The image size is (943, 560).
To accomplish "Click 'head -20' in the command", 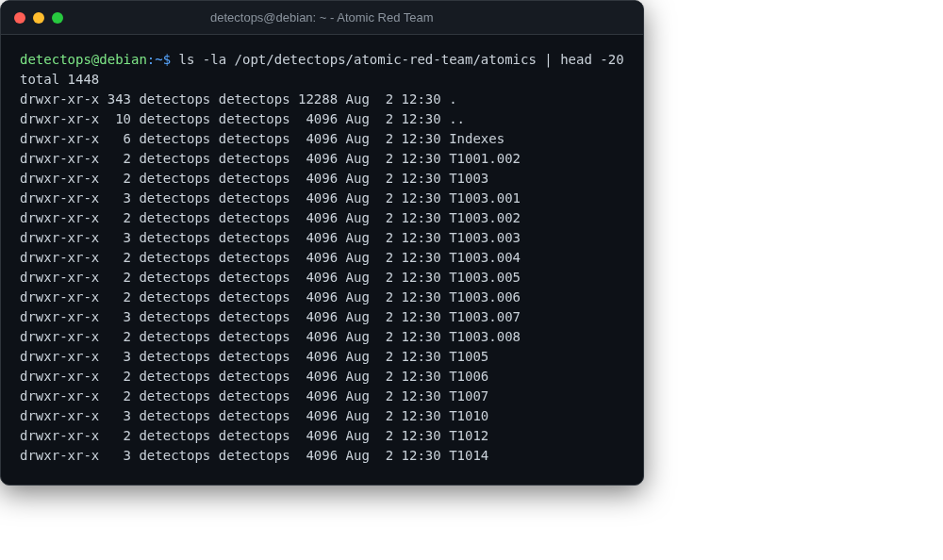I will (x=592, y=59).
